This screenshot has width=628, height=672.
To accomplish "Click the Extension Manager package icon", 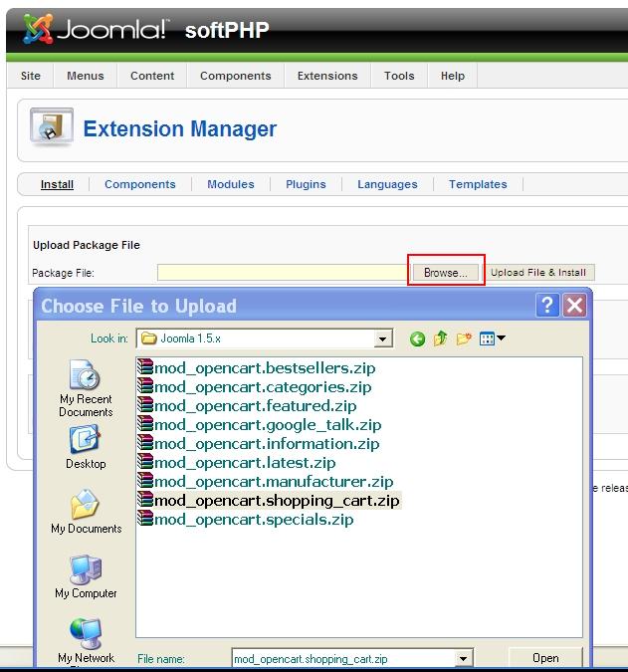I will (x=52, y=126).
